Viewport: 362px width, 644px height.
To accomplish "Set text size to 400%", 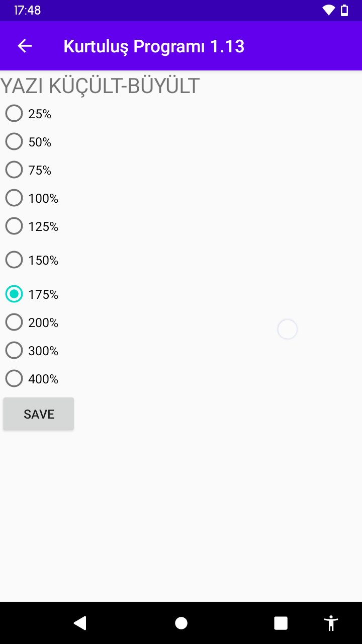I will pyautogui.click(x=14, y=378).
